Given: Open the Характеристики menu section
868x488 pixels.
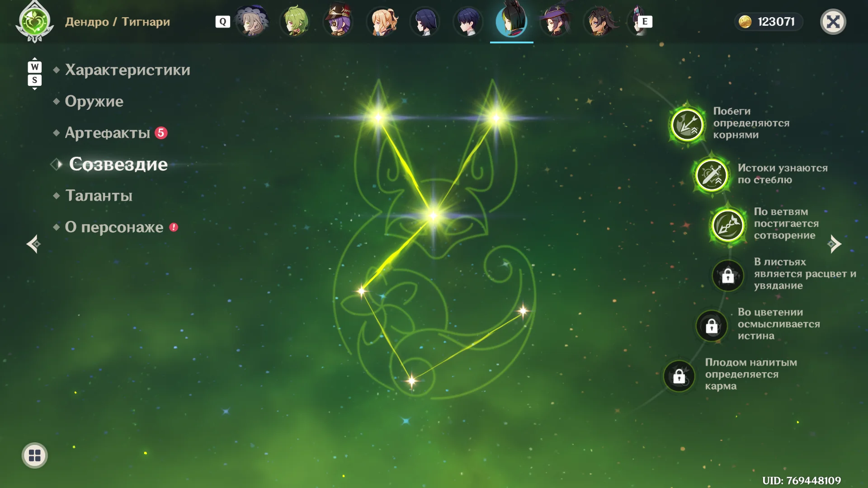Looking at the screenshot, I should 127,70.
